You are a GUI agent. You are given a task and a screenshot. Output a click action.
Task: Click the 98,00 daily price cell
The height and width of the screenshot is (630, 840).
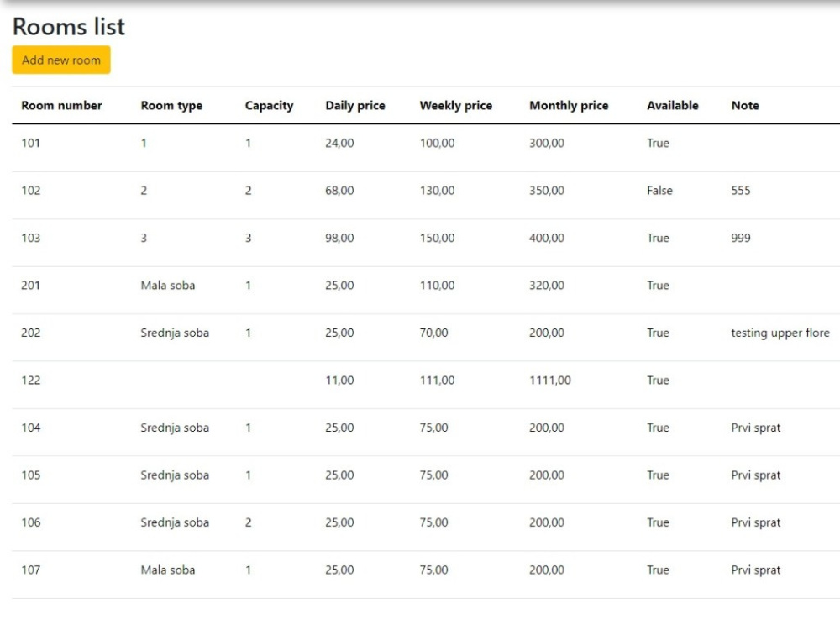click(339, 238)
